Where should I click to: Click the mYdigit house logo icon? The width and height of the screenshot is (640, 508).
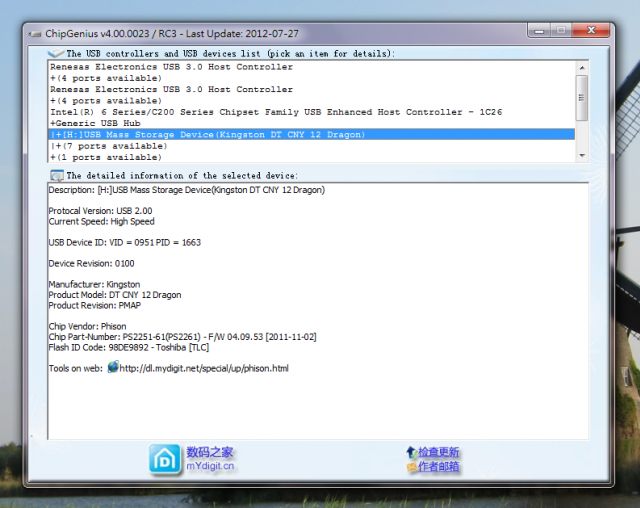pos(164,460)
